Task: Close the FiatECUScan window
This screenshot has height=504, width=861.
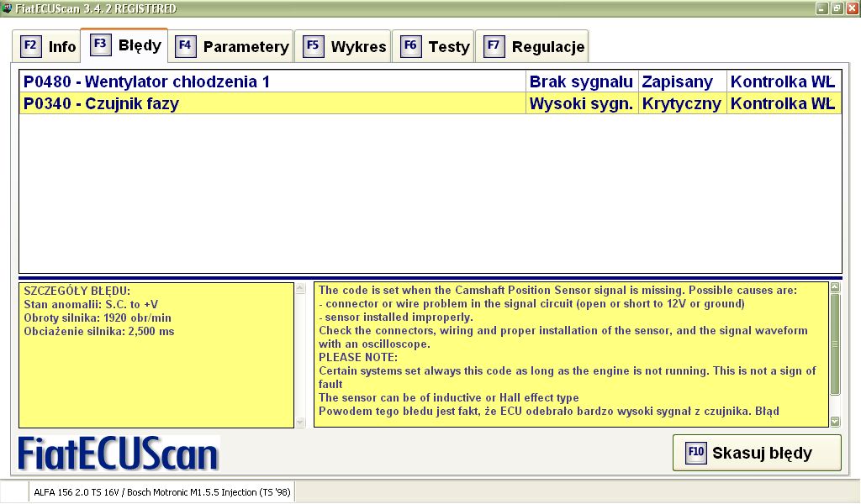Action: 853,8
